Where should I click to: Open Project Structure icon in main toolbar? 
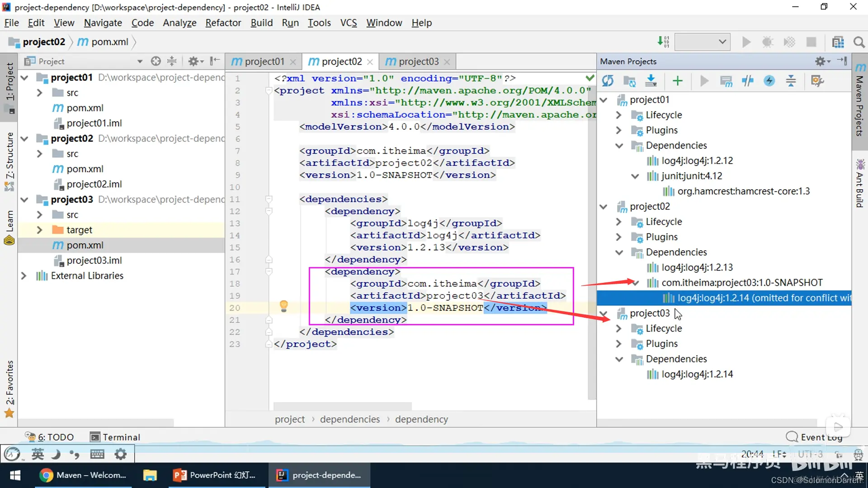coord(838,42)
